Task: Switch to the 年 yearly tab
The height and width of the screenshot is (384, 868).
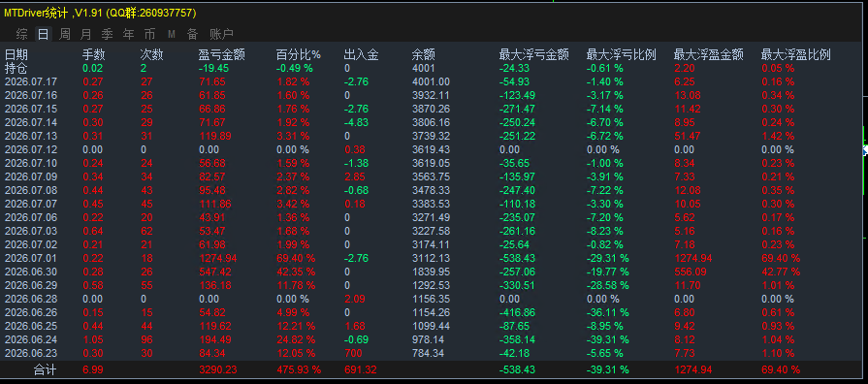Action: [128, 34]
